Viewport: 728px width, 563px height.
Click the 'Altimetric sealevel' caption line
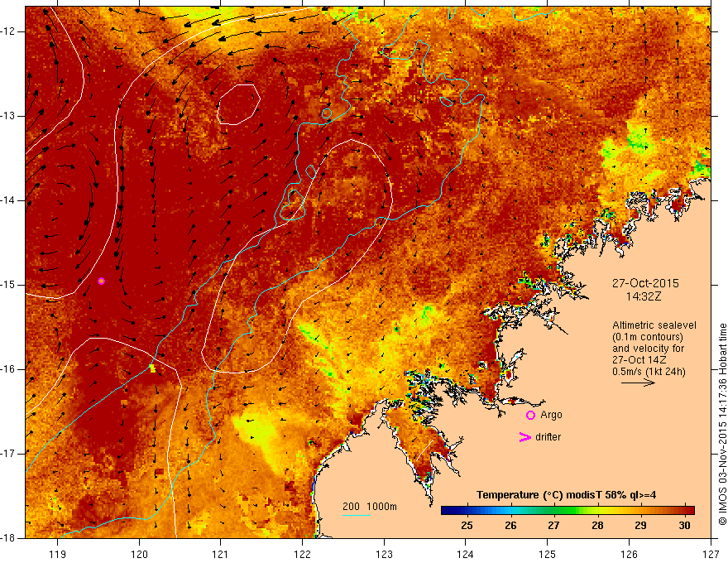(x=654, y=325)
